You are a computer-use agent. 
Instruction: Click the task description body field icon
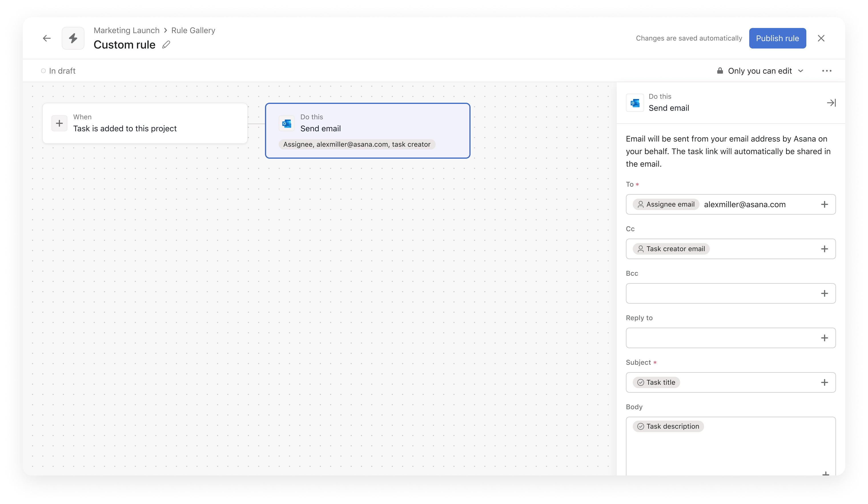tap(640, 426)
